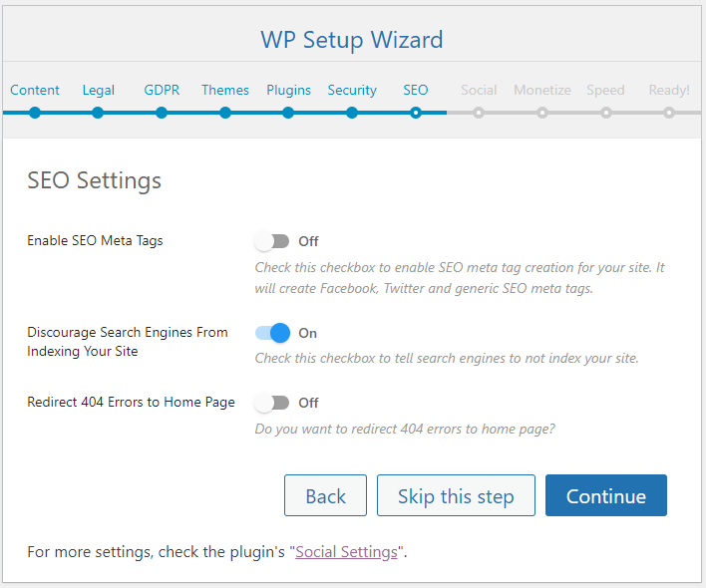The width and height of the screenshot is (706, 588).
Task: Click the Legal progress dot
Action: click(x=98, y=113)
